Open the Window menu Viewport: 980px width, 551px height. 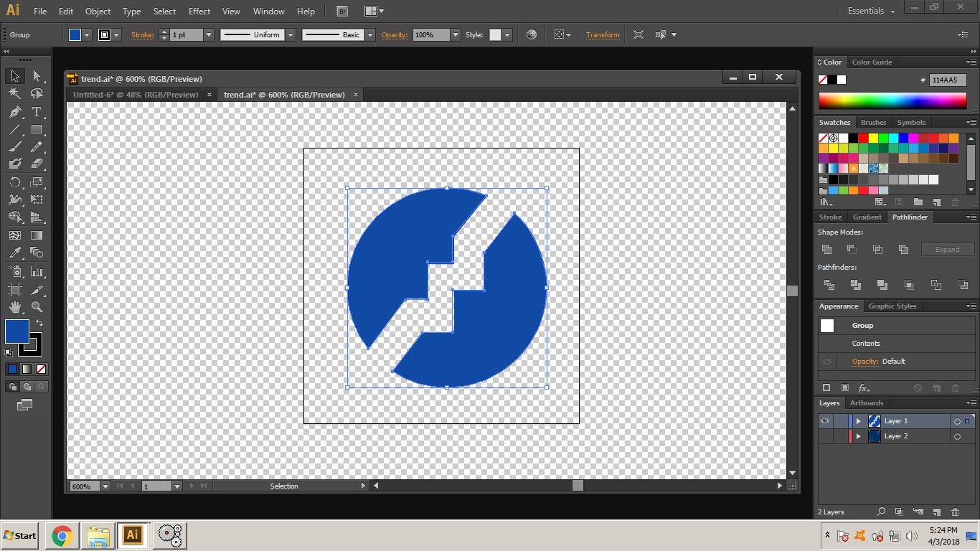269,11
